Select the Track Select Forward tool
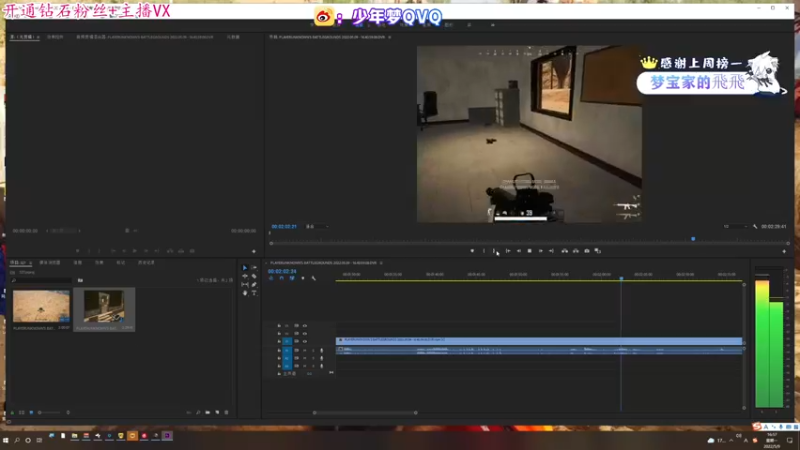 [x=254, y=268]
